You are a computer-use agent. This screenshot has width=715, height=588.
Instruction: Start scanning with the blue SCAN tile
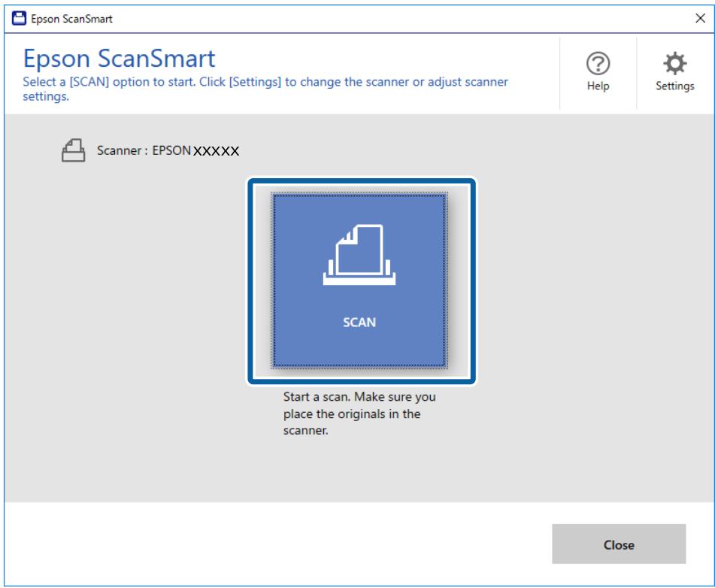point(359,280)
